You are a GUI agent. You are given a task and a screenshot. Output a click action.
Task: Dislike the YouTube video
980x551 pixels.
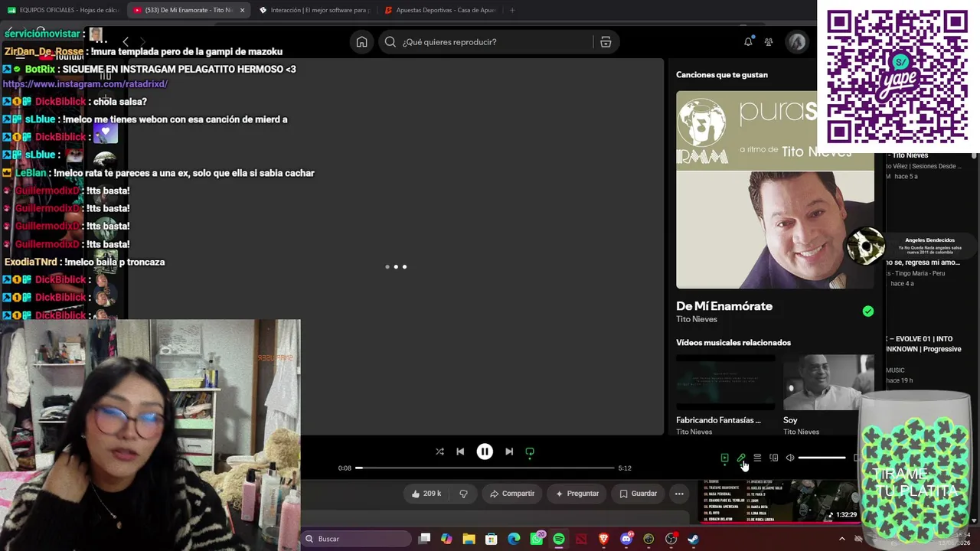(463, 494)
